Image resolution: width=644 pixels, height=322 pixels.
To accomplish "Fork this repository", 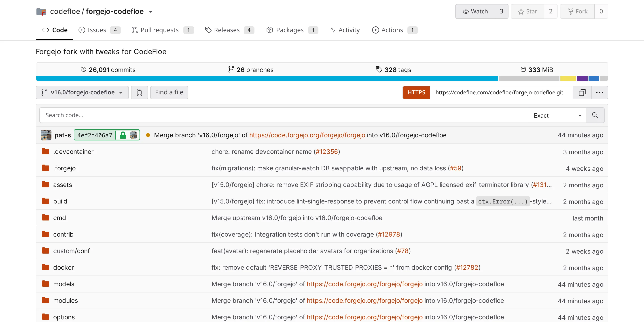I will point(577,11).
